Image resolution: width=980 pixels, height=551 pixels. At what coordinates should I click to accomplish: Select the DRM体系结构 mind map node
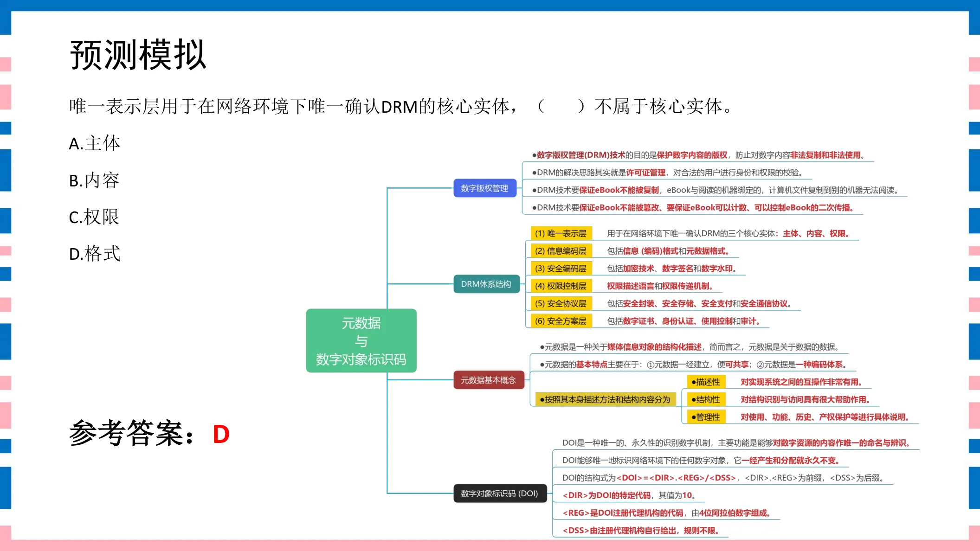click(x=486, y=284)
